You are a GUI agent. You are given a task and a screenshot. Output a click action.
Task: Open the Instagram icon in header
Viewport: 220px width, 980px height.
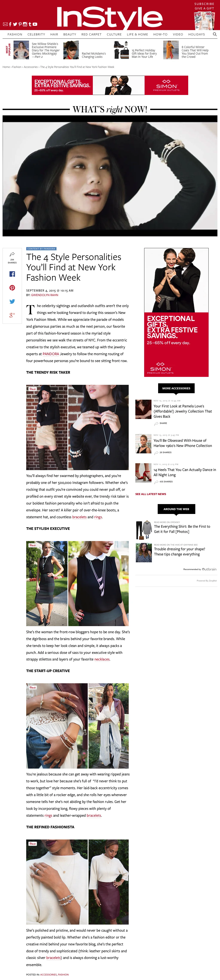point(25,24)
